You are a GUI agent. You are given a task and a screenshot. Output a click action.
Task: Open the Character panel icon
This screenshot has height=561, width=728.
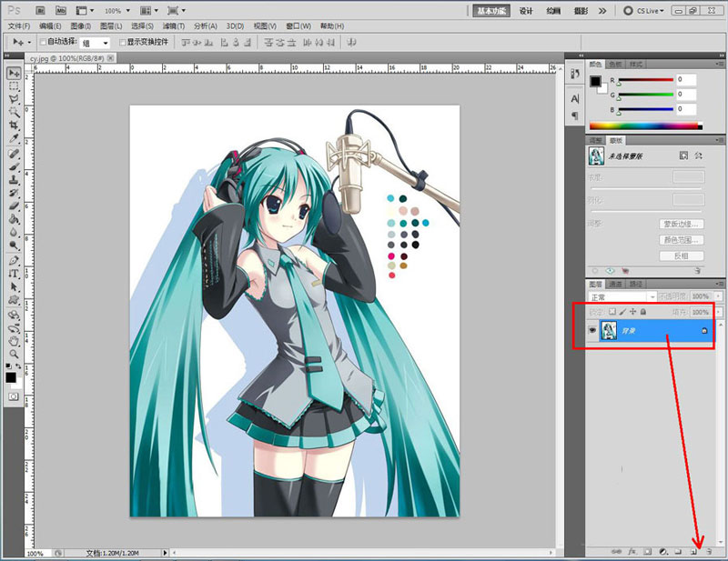pyautogui.click(x=575, y=99)
